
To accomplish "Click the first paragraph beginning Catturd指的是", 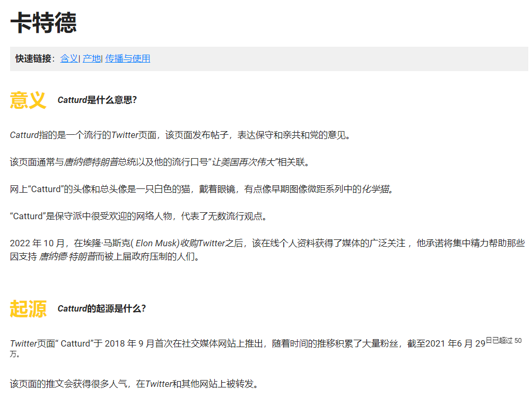I will (x=180, y=135).
